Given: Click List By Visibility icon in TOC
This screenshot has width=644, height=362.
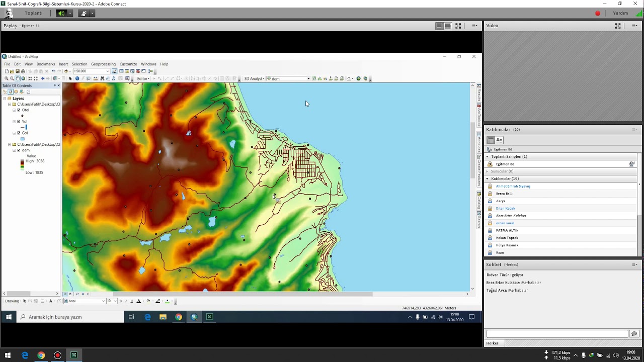Looking at the screenshot, I should pyautogui.click(x=16, y=92).
